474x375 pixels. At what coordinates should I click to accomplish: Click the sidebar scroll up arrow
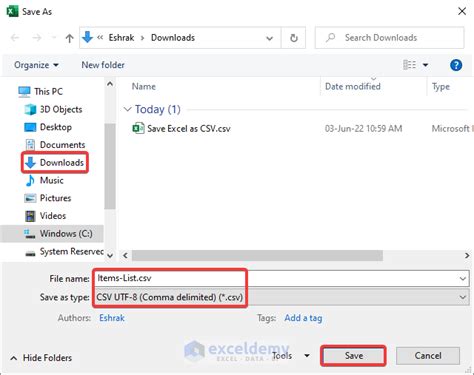click(110, 84)
